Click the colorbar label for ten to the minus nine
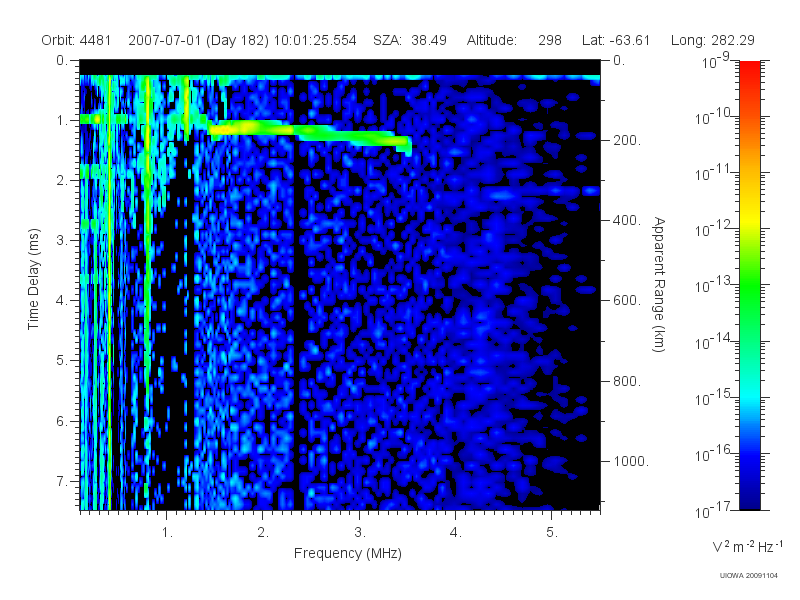The image size is (800, 600). (717, 60)
